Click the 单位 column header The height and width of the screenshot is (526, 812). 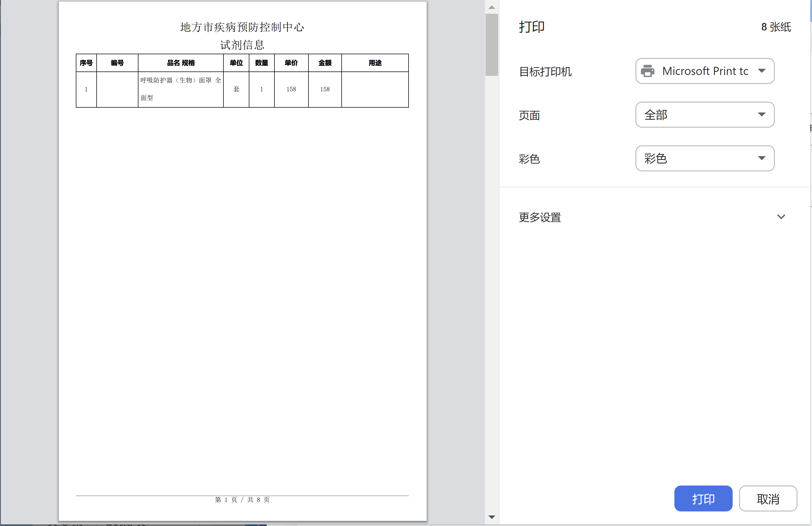236,63
